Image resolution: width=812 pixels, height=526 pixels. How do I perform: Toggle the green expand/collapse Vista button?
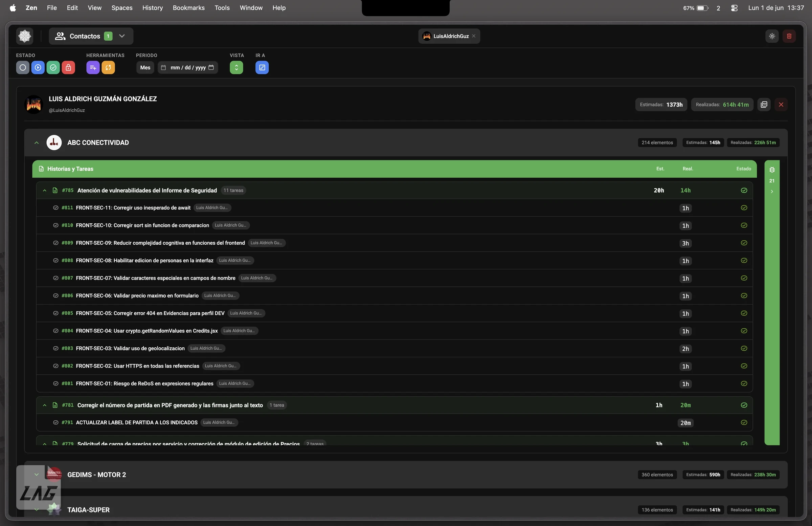pos(236,67)
